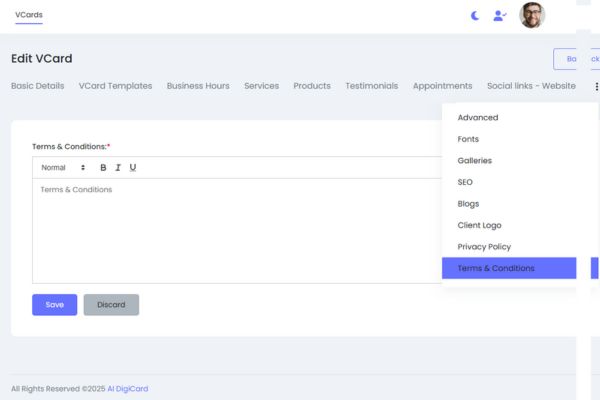Apply bold formatting in the editor
The height and width of the screenshot is (400, 600).
(x=103, y=168)
